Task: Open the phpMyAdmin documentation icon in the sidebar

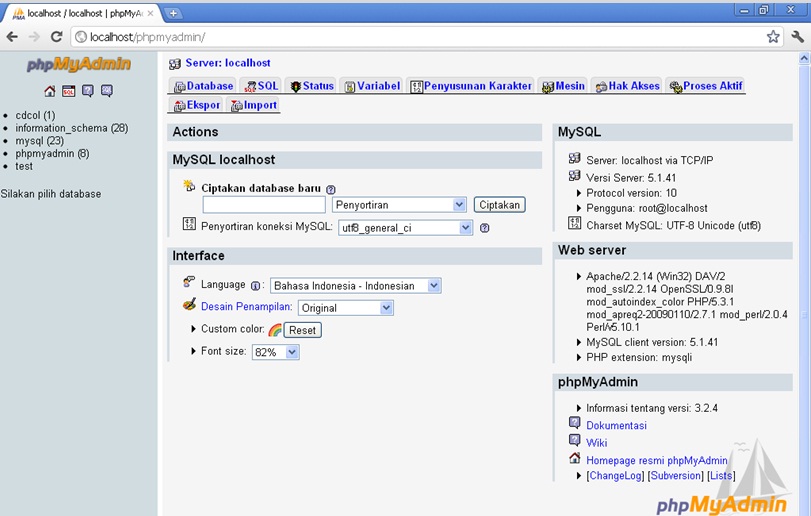Action: pos(88,92)
